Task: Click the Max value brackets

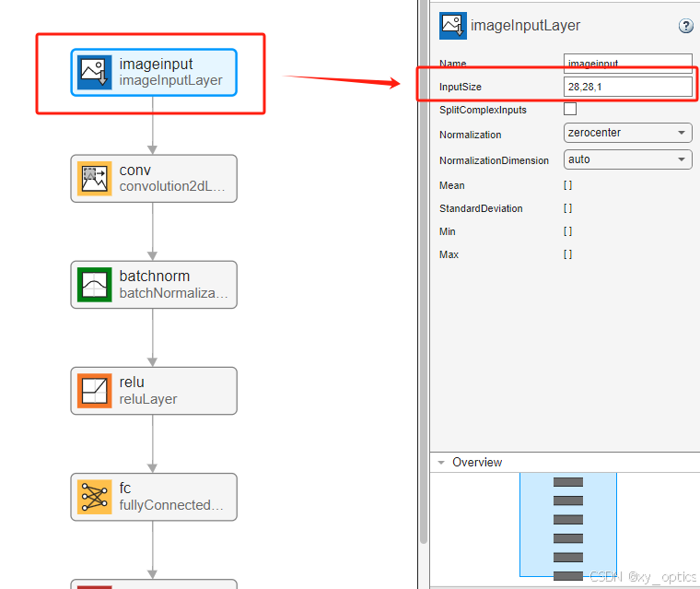Action: point(567,254)
